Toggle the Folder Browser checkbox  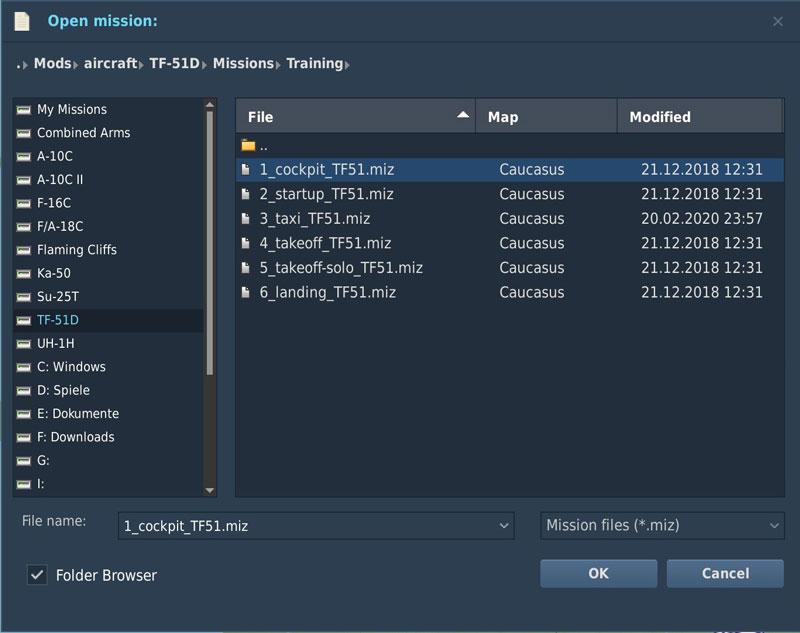tap(37, 575)
